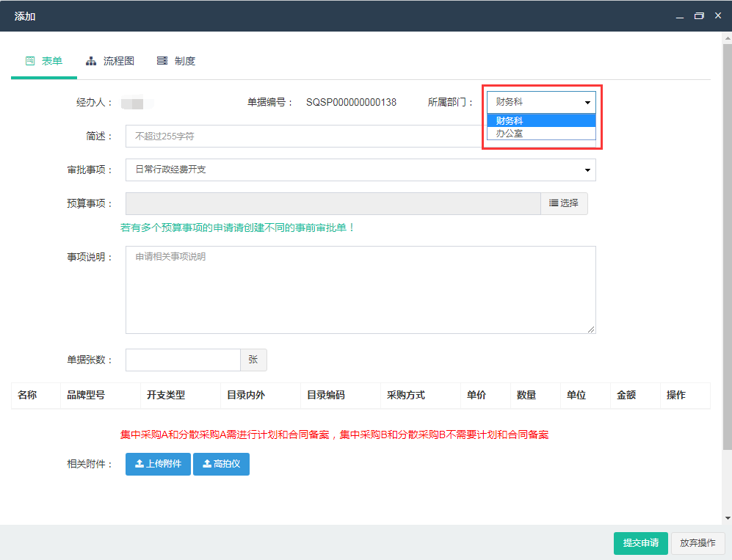Click the 放弃操作 button

[697, 543]
